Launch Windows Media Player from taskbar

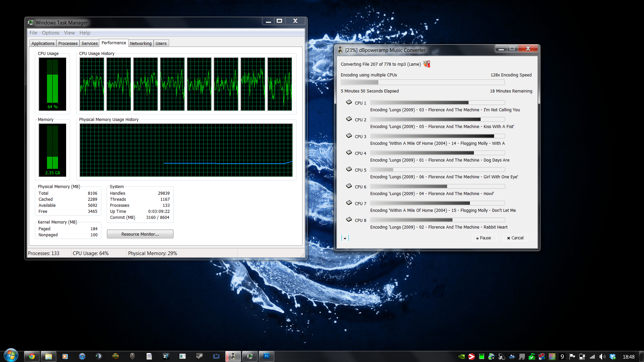(x=65, y=356)
